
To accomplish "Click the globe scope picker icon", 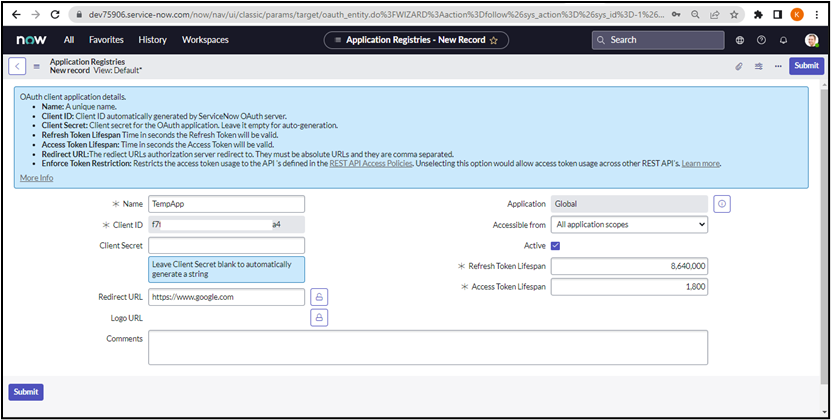I will (740, 40).
